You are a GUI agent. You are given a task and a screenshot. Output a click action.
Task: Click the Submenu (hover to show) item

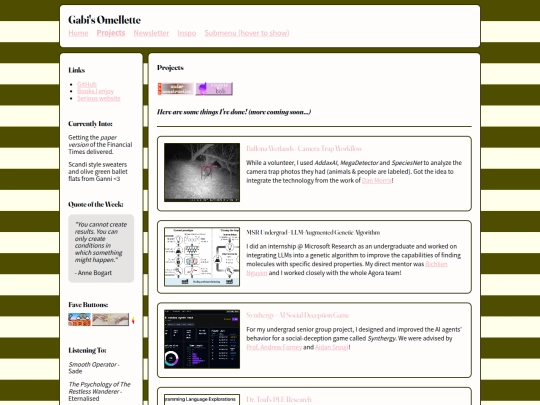[x=247, y=33]
